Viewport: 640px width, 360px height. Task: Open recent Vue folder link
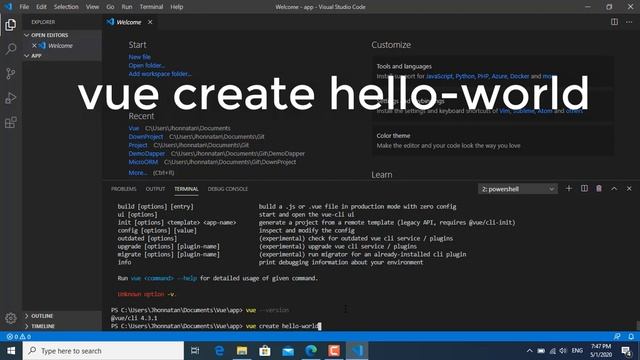click(x=134, y=128)
